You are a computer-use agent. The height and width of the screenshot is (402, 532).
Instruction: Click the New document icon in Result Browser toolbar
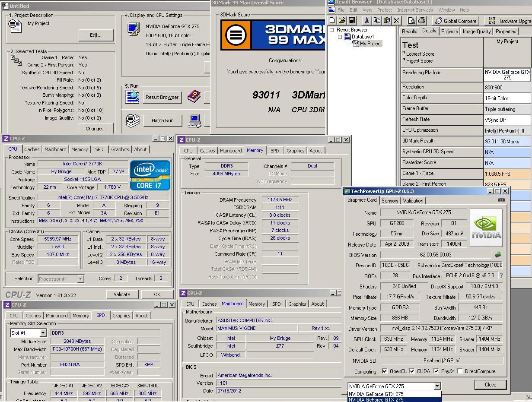click(332, 20)
